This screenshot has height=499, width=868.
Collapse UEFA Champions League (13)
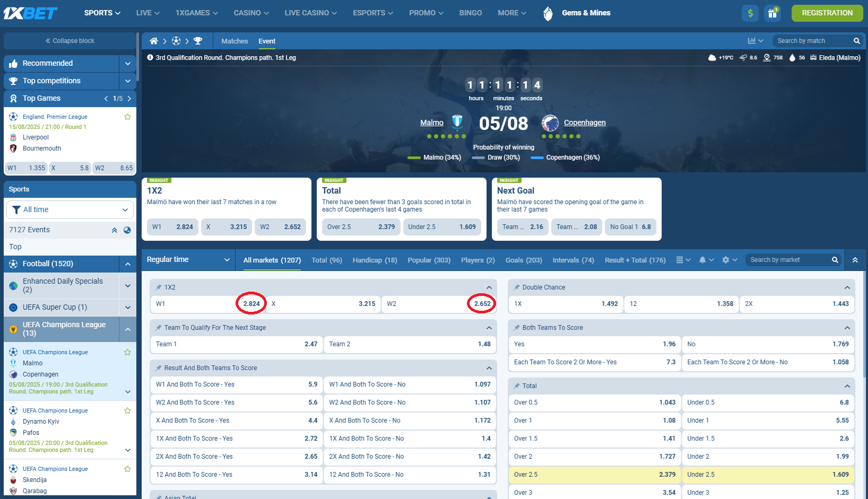[x=127, y=329]
